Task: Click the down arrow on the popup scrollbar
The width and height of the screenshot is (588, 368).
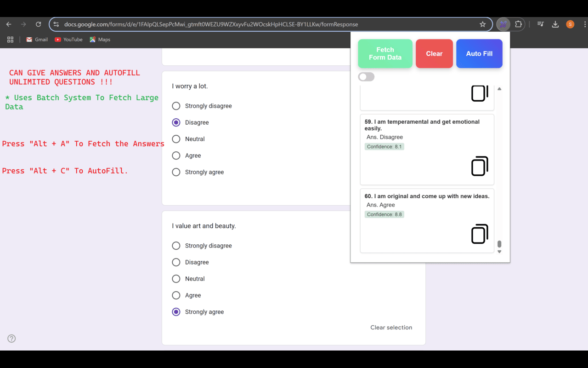Action: pyautogui.click(x=499, y=251)
